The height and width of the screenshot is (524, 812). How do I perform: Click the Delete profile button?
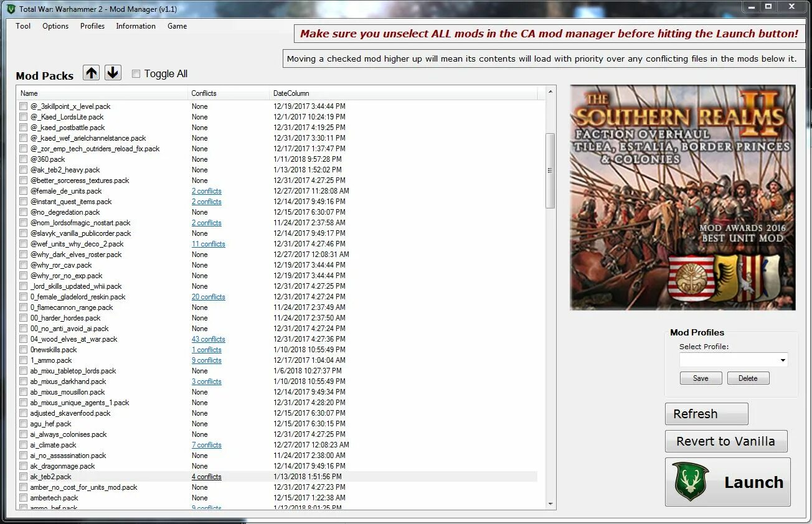(x=748, y=378)
